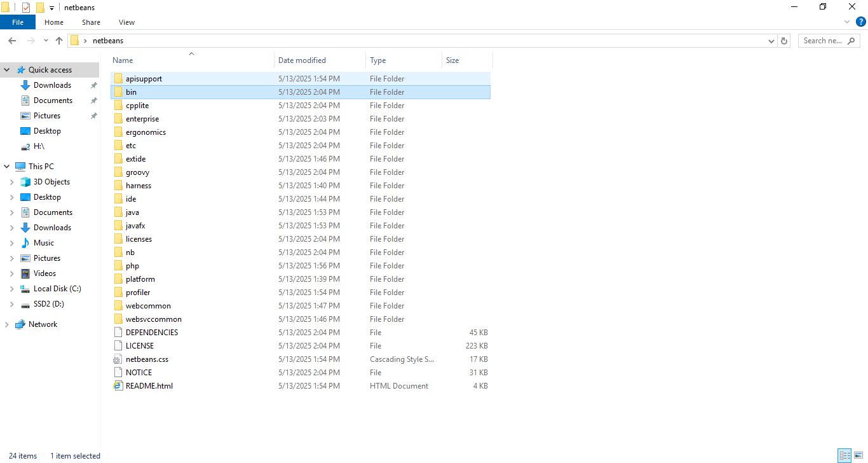Open pinned Downloads under Quick access
This screenshot has width=868, height=463.
[x=52, y=85]
